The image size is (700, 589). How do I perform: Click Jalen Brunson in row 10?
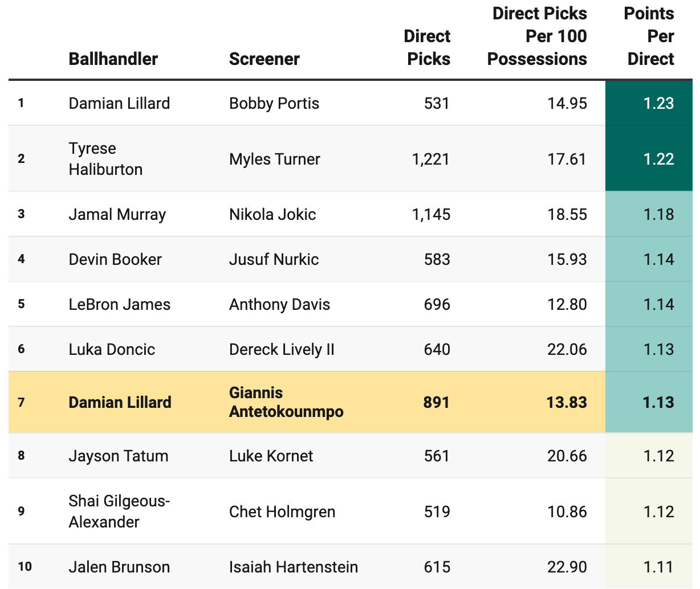(119, 567)
